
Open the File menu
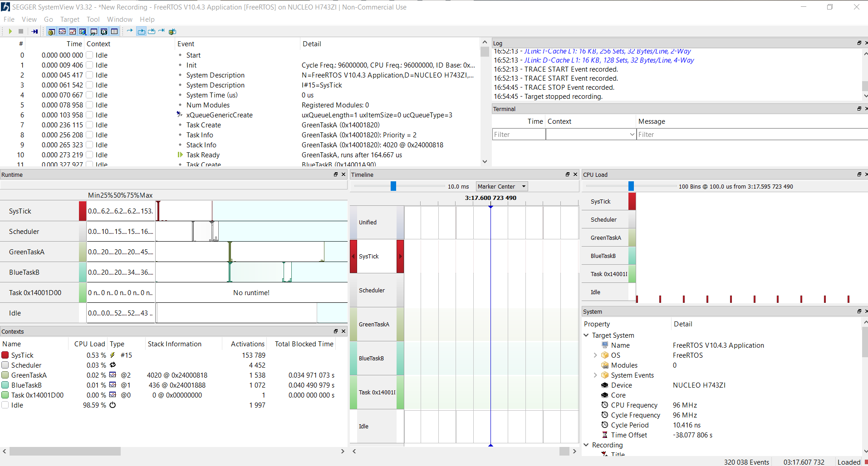tap(9, 19)
